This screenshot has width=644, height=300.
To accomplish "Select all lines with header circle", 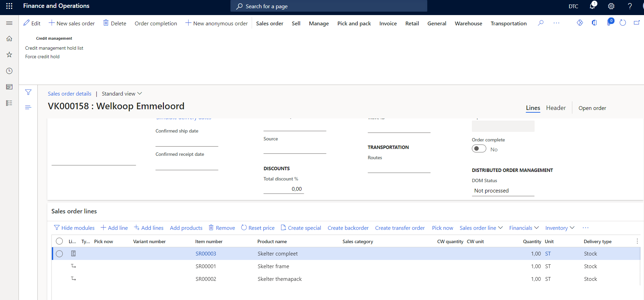I will [x=59, y=241].
